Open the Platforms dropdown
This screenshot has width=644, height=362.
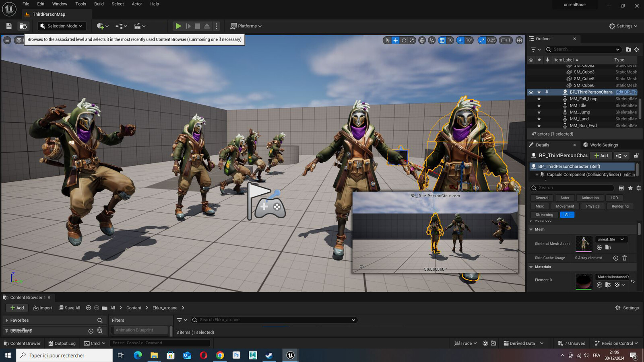246,26
